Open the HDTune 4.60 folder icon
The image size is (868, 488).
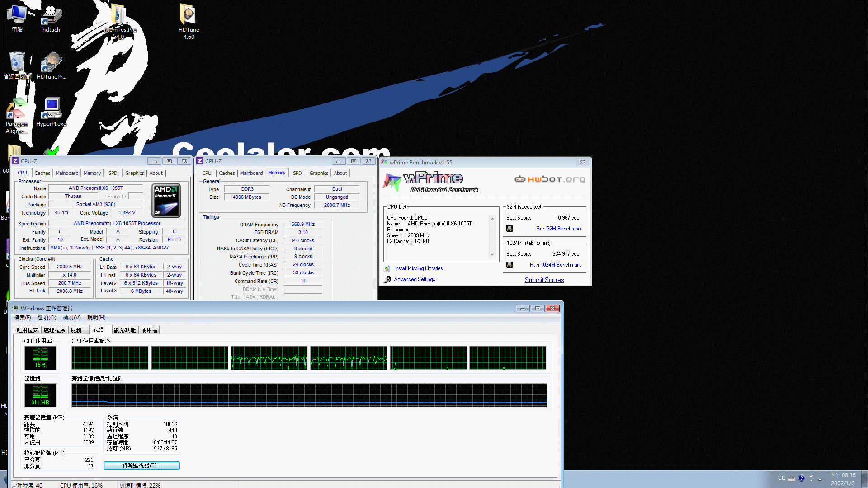pos(189,21)
